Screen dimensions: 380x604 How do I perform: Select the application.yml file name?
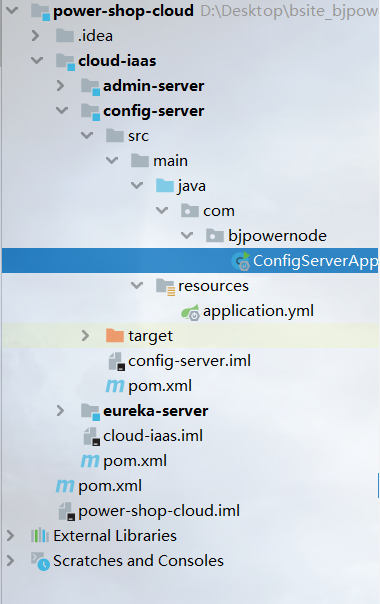click(x=259, y=311)
